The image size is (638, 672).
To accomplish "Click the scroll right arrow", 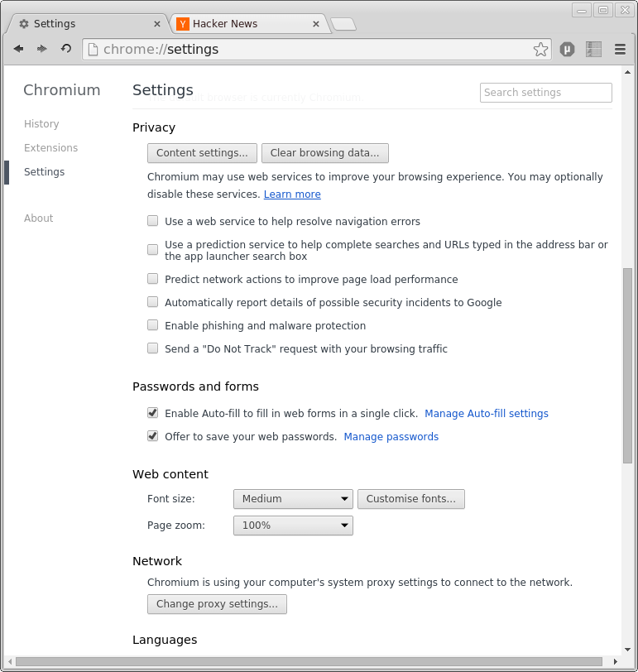I will [616, 662].
